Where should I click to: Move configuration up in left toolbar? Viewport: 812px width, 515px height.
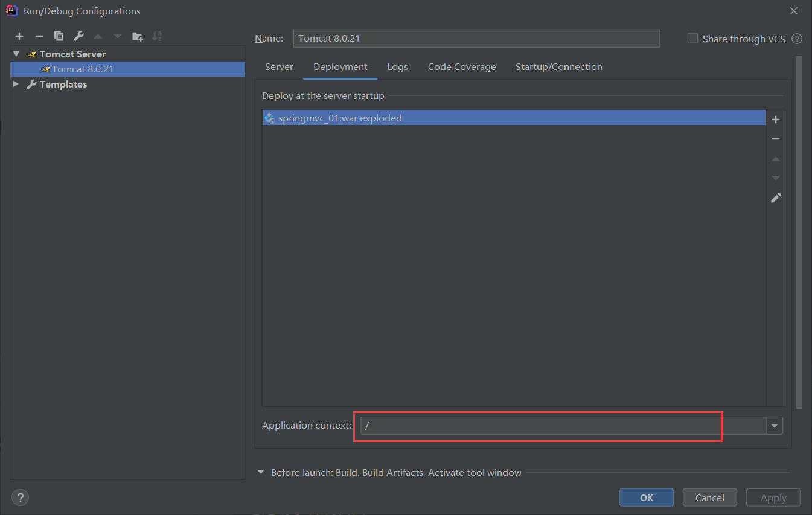coord(98,36)
